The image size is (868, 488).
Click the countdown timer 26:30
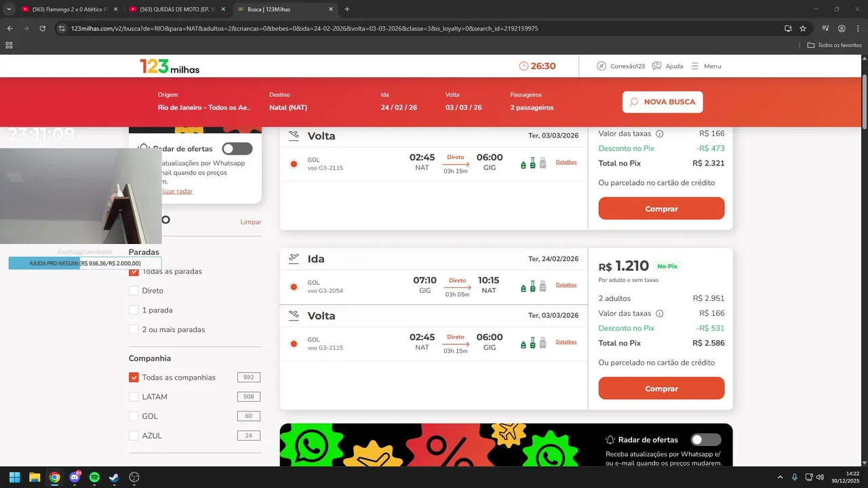pos(537,66)
